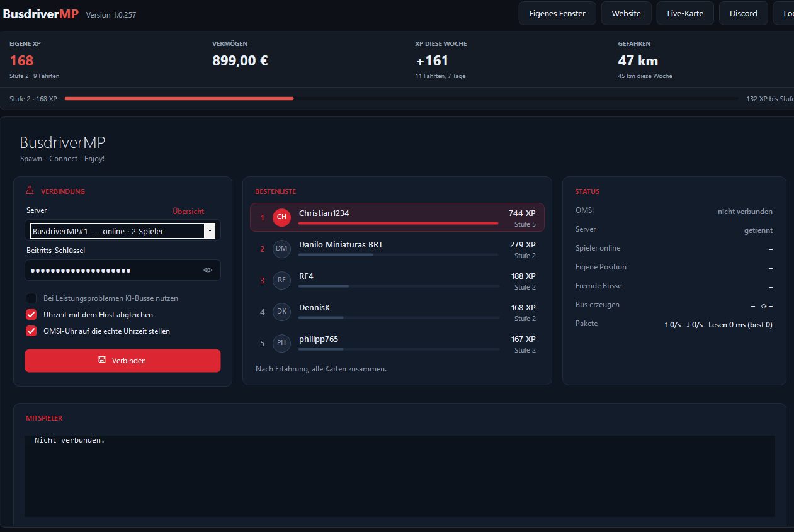Open the Website button
The height and width of the screenshot is (532, 794).
coord(626,13)
